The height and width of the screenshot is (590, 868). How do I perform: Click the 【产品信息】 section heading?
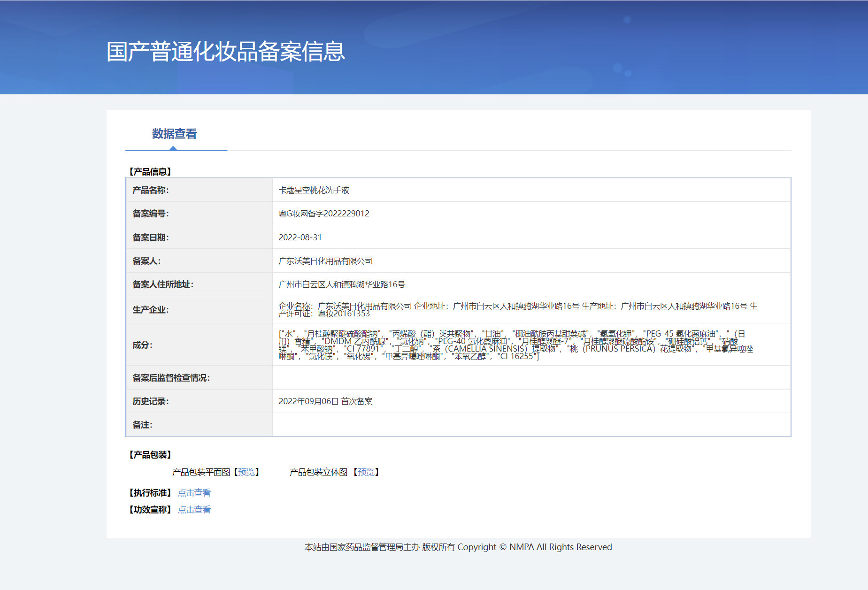pos(150,172)
